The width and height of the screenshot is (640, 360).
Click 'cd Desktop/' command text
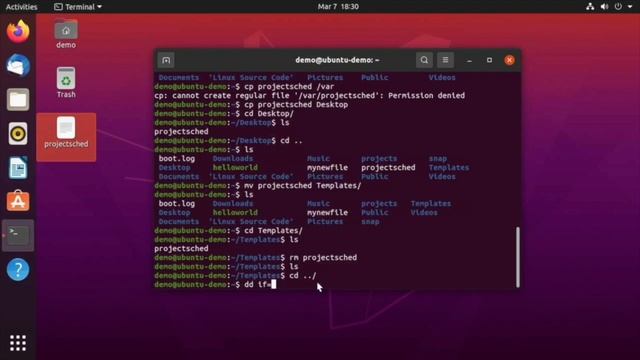[x=269, y=113]
